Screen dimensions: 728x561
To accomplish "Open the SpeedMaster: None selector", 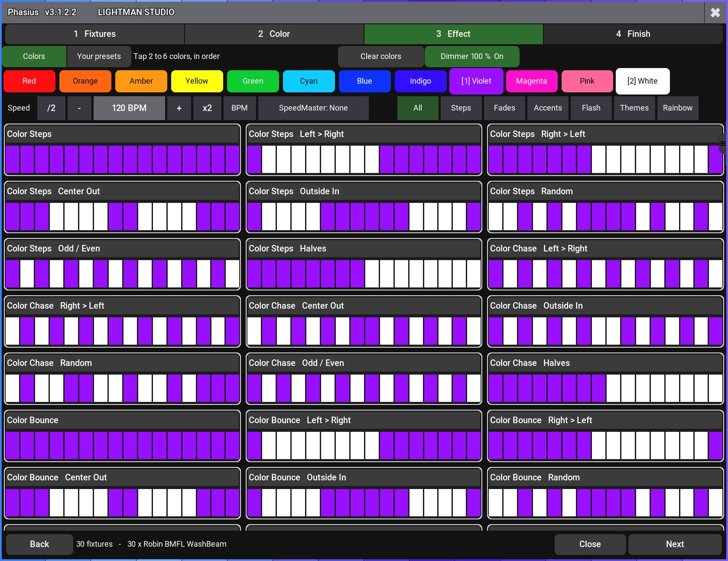I will (x=313, y=108).
